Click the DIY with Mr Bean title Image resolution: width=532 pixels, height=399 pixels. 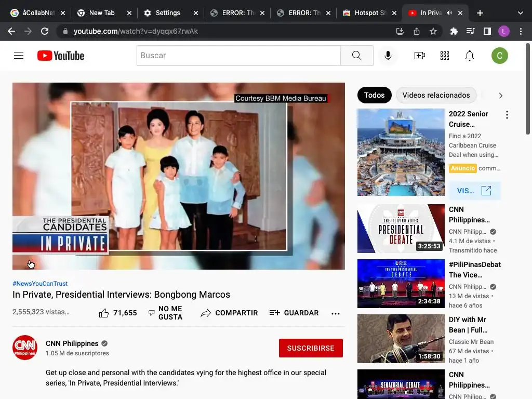click(x=468, y=325)
